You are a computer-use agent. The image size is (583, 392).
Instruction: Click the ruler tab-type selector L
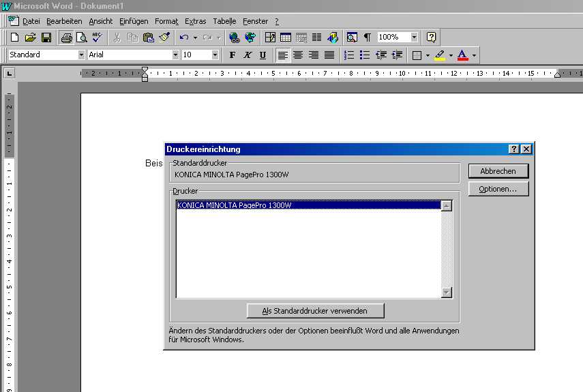(x=10, y=74)
